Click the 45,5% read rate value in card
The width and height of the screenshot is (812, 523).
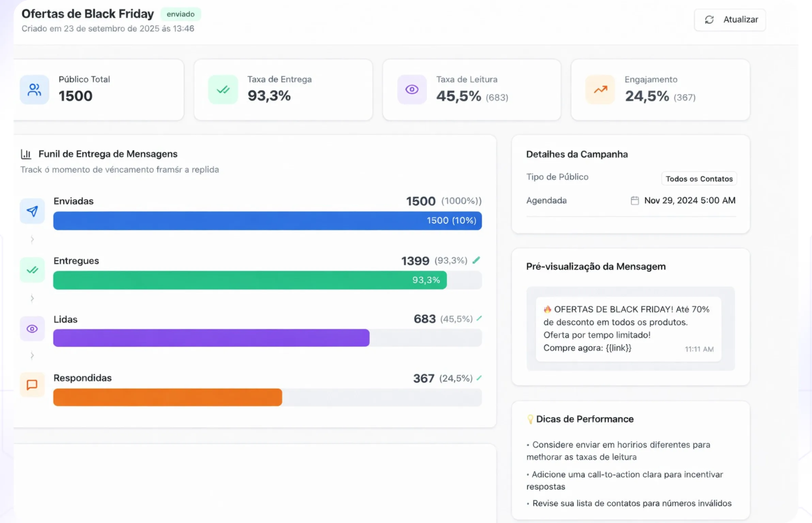pyautogui.click(x=459, y=96)
